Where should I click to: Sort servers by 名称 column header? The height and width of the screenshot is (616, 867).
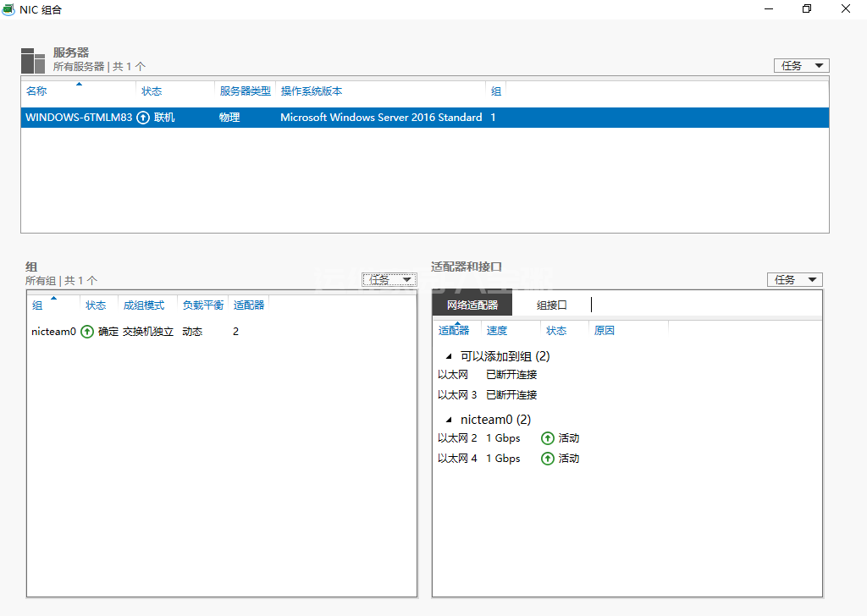pyautogui.click(x=36, y=91)
